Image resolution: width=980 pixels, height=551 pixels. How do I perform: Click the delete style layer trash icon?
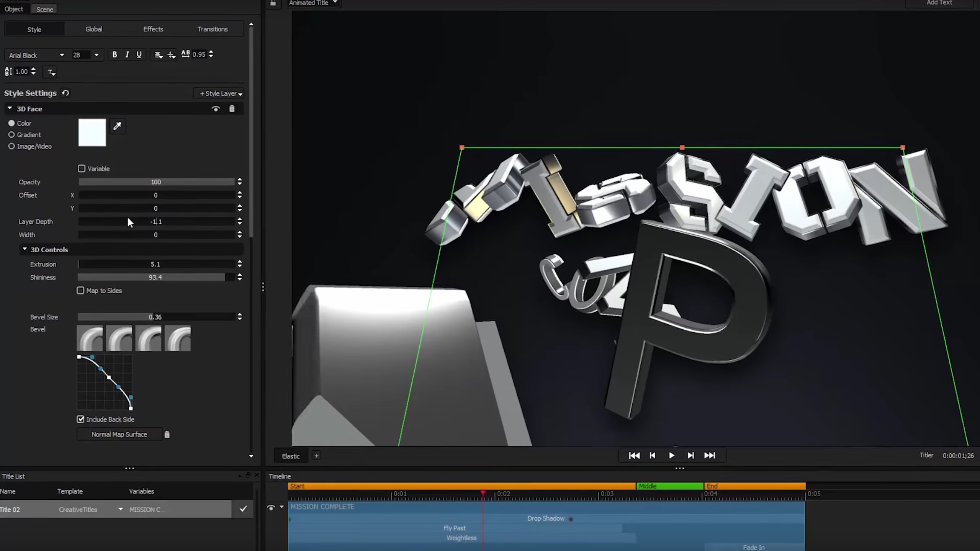click(232, 108)
